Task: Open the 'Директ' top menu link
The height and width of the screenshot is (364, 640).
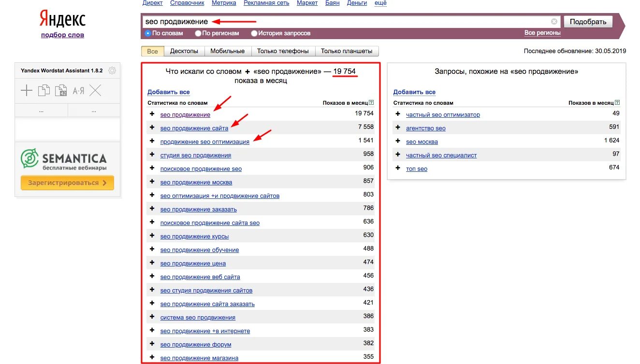Action: click(x=153, y=3)
